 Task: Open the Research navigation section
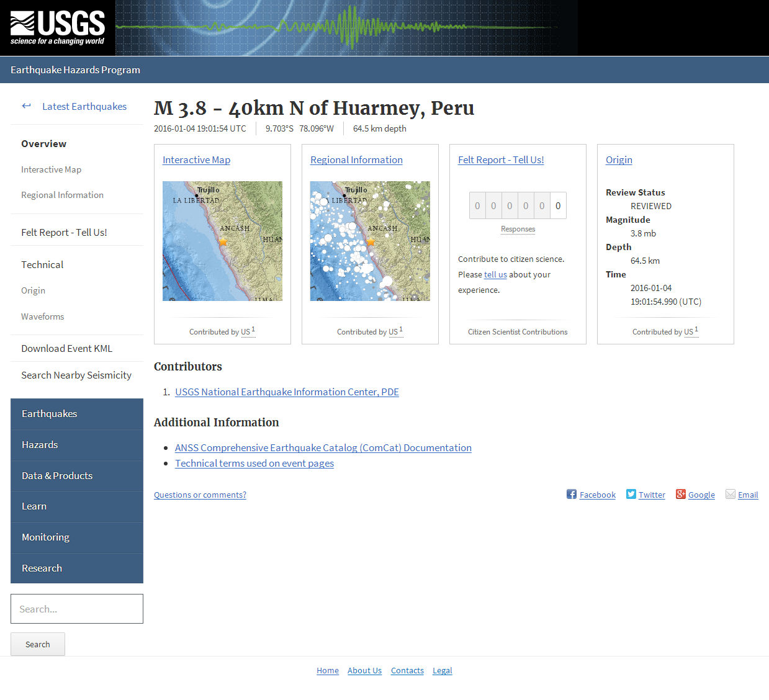pos(77,568)
